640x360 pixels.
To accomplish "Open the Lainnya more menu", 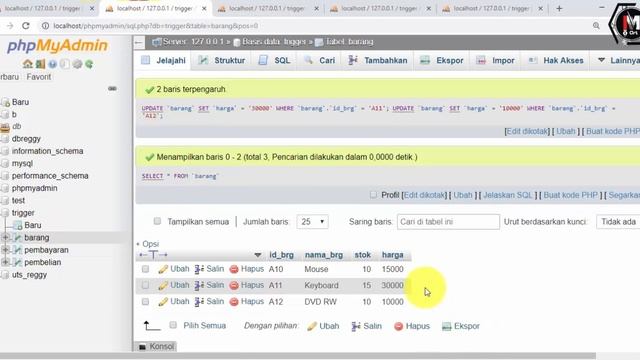I will [618, 60].
